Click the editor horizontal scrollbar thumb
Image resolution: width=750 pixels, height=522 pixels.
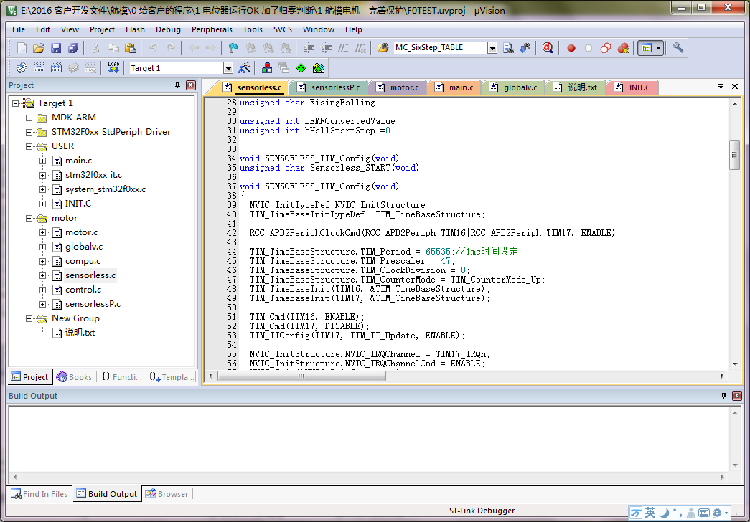click(302, 376)
